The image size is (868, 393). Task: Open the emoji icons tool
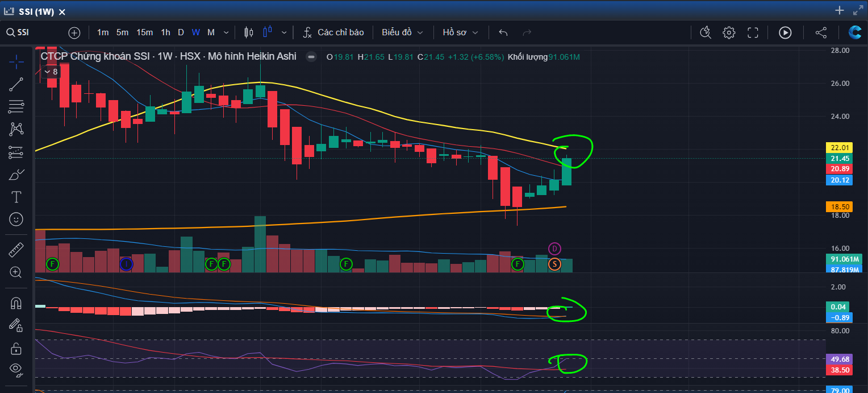point(16,219)
